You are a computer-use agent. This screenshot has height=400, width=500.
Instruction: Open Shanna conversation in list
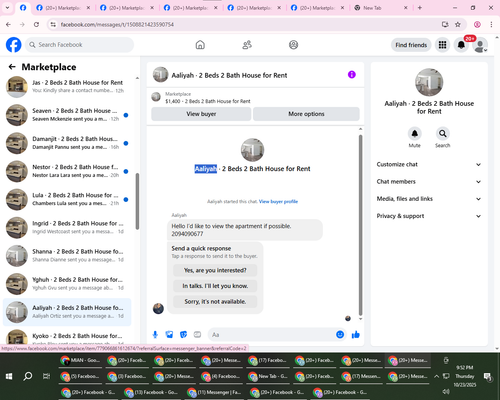67,255
